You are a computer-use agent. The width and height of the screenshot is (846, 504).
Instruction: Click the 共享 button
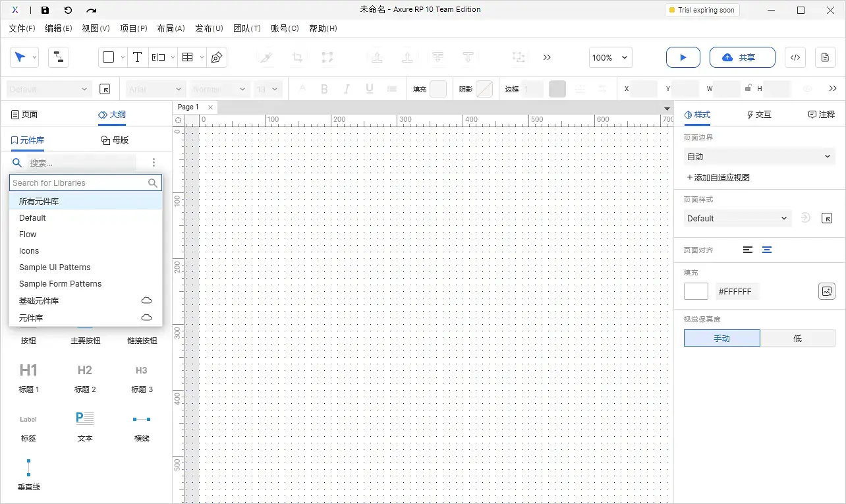coord(743,57)
